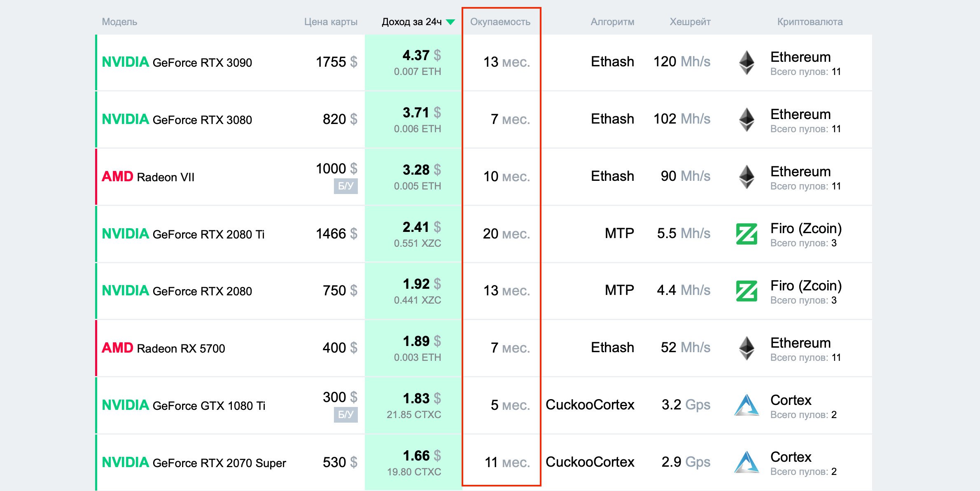
Task: Sort by the Модель column header
Action: pyautogui.click(x=119, y=22)
